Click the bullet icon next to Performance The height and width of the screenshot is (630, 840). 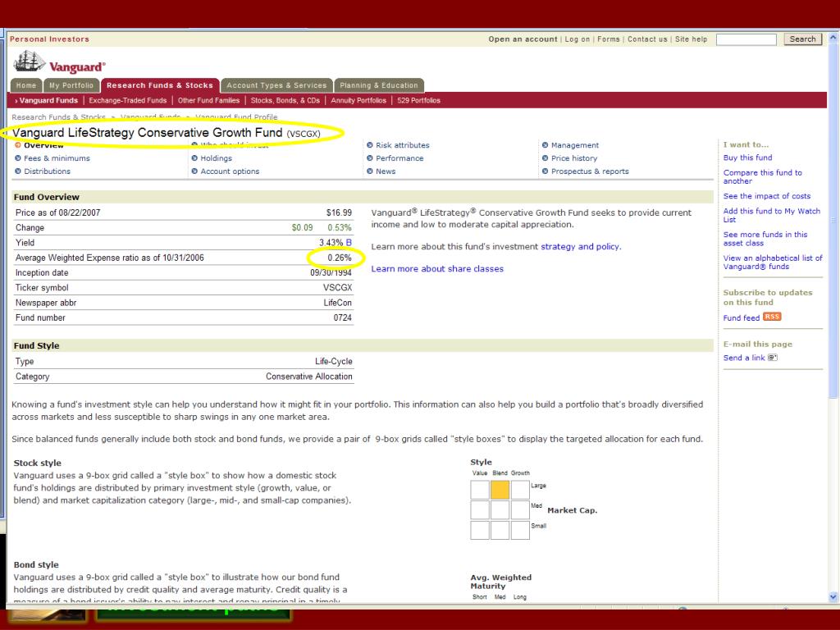pyautogui.click(x=370, y=158)
